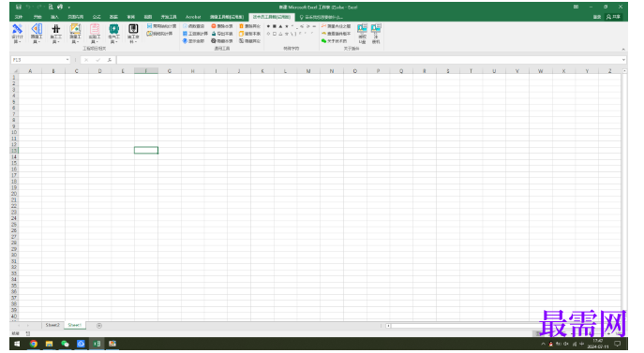Viewport: 644px width, 353px height.
Task: Open WeChat from the taskbar
Action: click(65, 344)
